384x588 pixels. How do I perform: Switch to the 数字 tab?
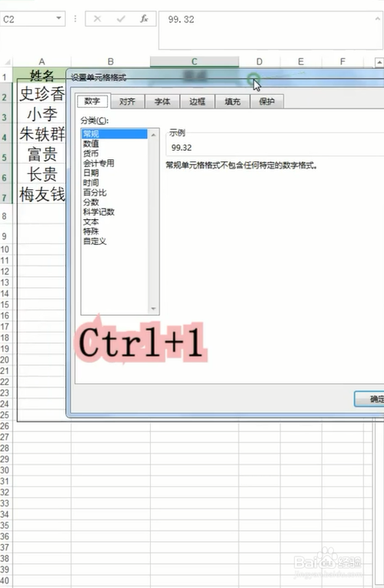[92, 102]
